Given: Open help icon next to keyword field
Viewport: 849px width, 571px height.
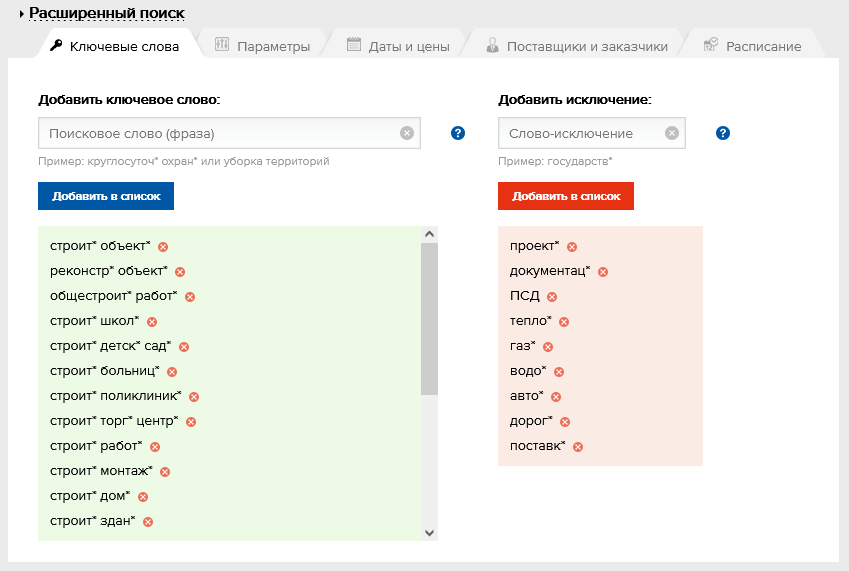Looking at the screenshot, I should (458, 133).
